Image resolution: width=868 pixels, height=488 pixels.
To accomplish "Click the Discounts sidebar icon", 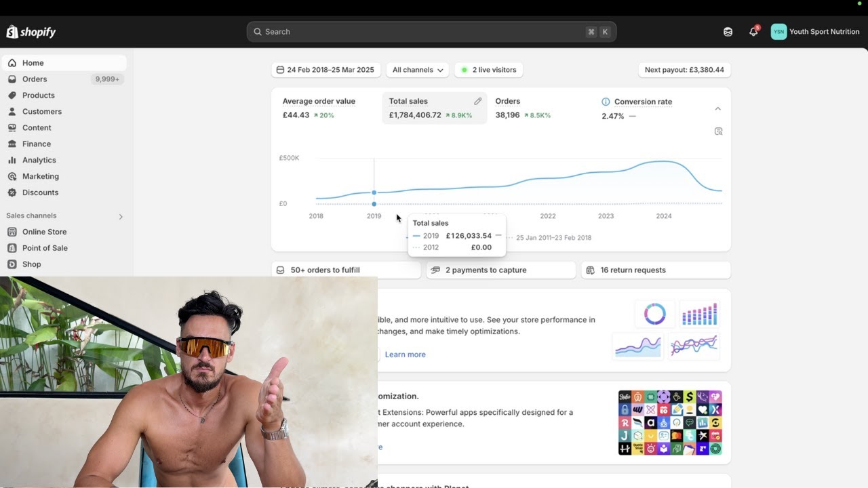I will coord(12,192).
